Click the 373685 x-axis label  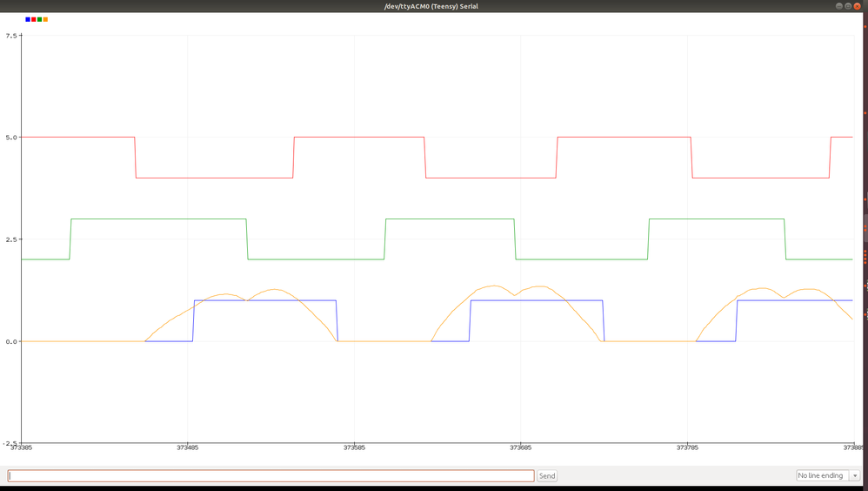(x=520, y=447)
